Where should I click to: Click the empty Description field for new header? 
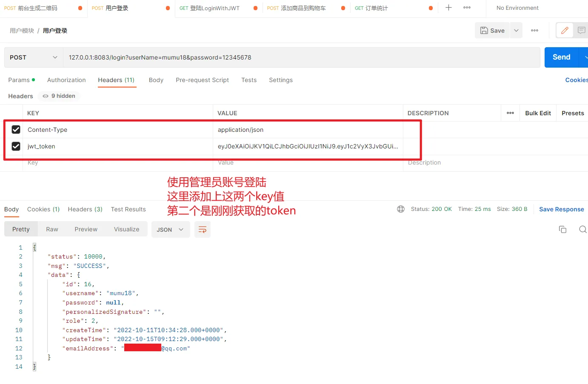(495, 163)
